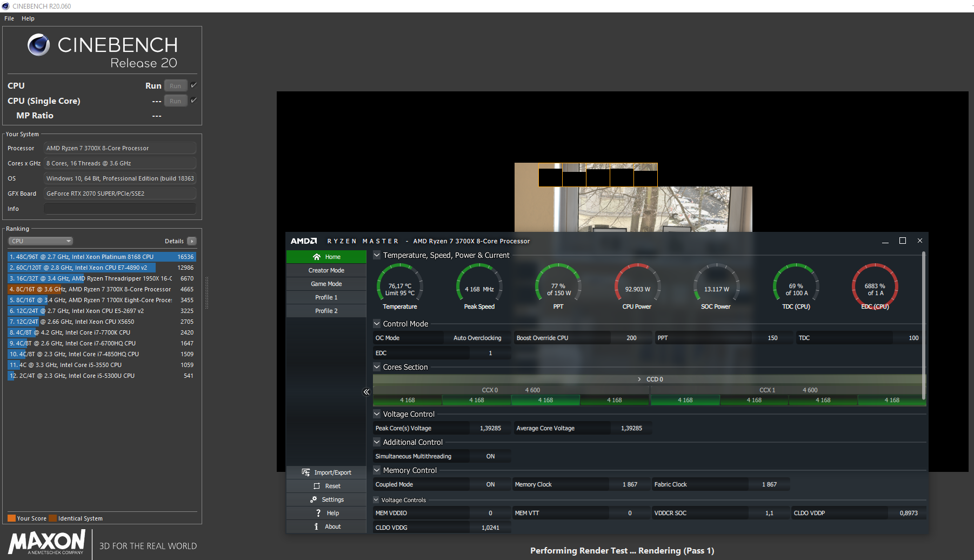
Task: Click the Details arrow button in Ranking
Action: coord(192,241)
